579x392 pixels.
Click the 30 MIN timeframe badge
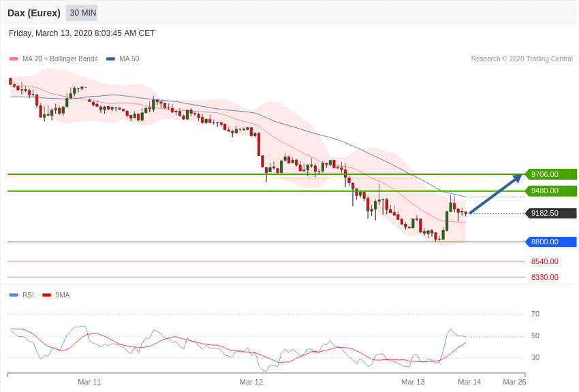82,13
